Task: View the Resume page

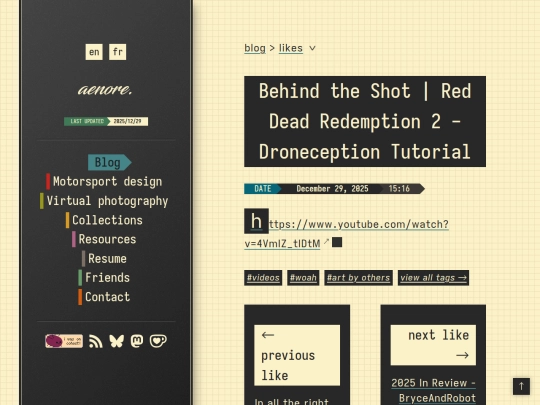Action: 104,259
